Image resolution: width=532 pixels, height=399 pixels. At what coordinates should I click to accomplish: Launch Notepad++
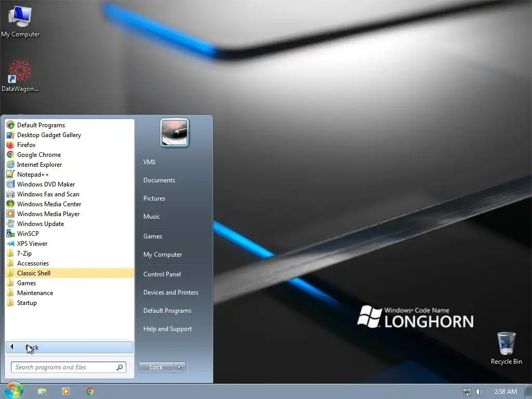point(70,175)
